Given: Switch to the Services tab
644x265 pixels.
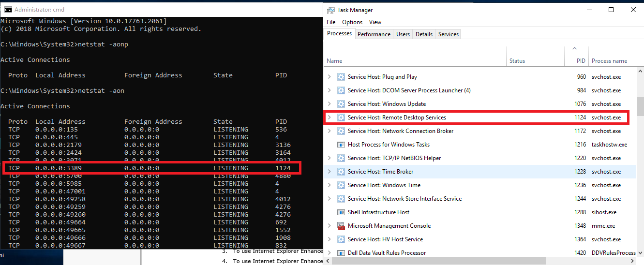Looking at the screenshot, I should coord(449,34).
